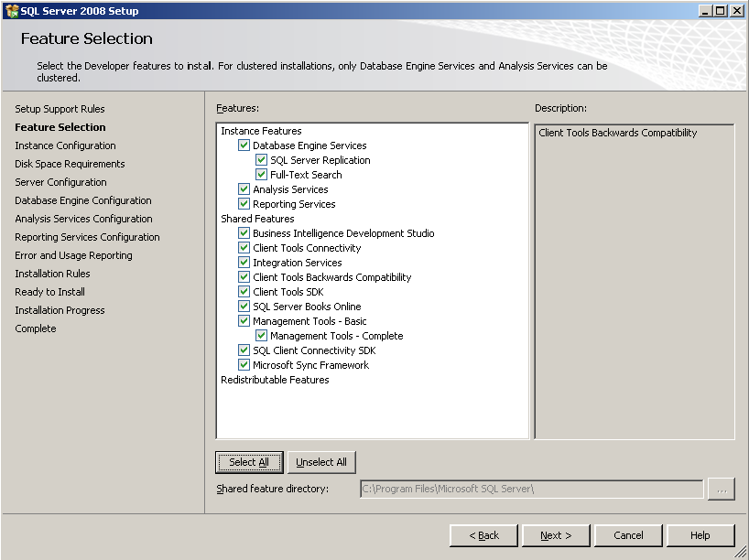
Task: Click the Installation Progress step
Action: point(60,310)
